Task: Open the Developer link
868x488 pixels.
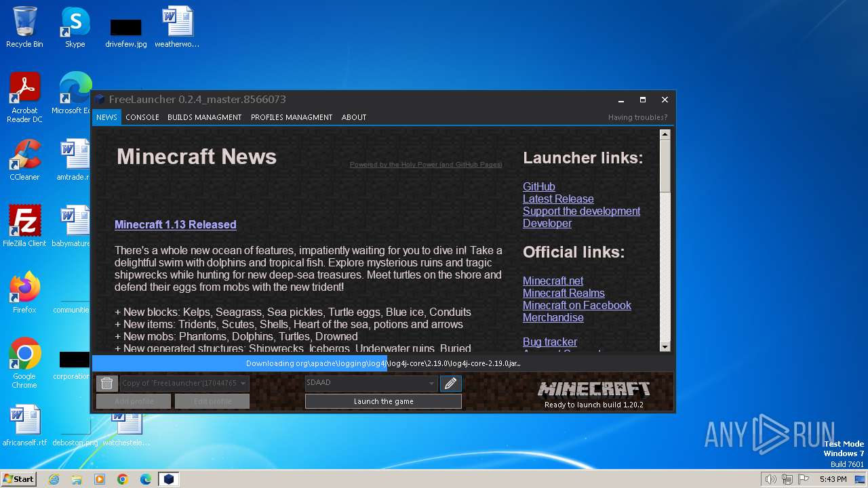Action: click(x=547, y=223)
